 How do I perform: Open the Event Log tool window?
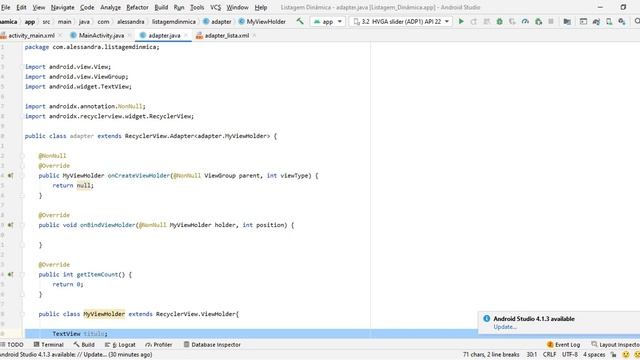pyautogui.click(x=563, y=345)
